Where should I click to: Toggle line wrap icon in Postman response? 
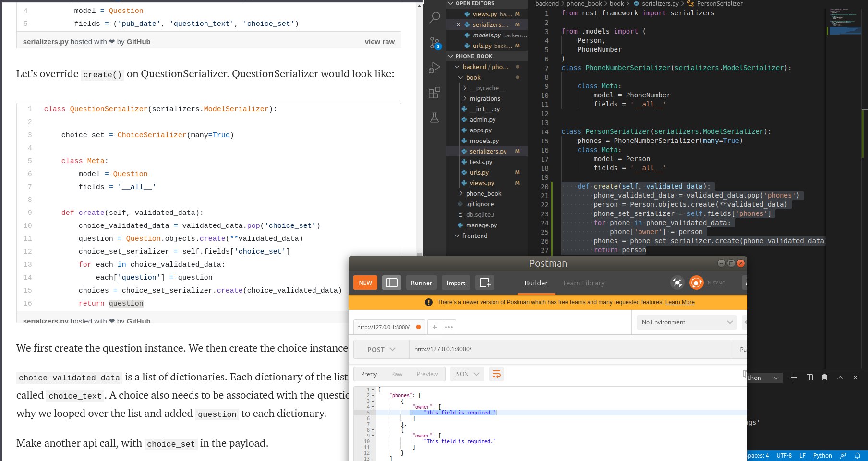496,374
